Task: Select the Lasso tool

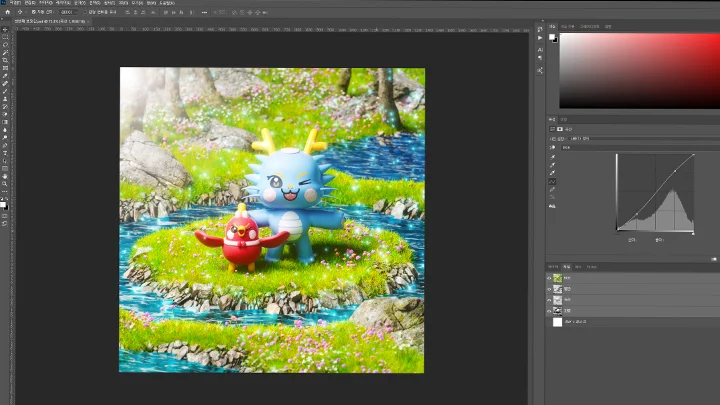Action: (5, 45)
